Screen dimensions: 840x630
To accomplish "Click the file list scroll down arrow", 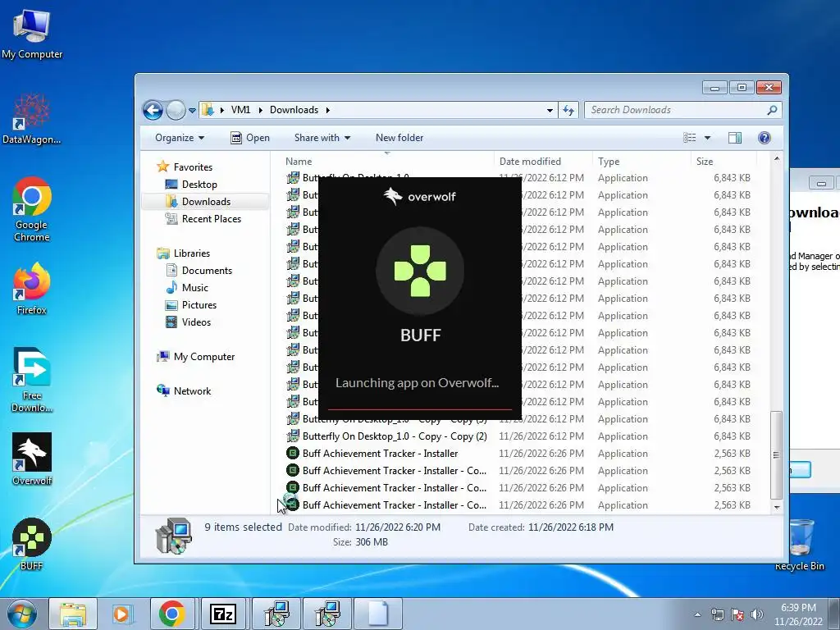I will 777,507.
